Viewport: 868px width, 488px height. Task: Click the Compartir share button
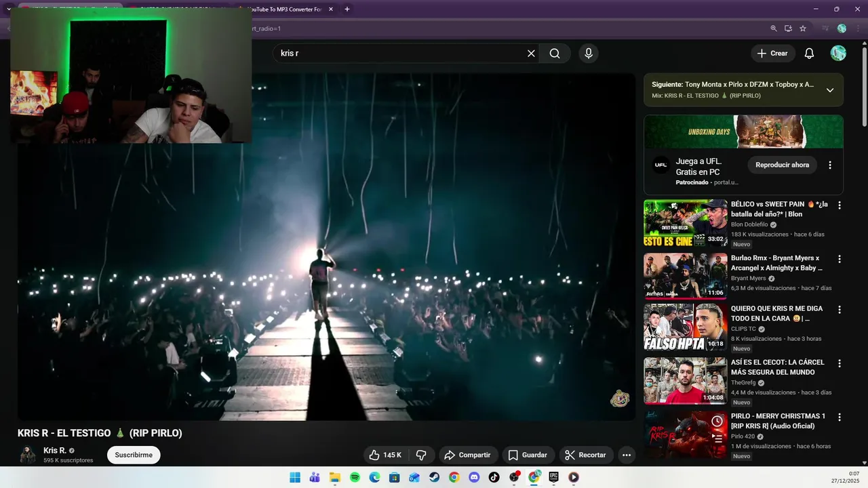tap(467, 455)
